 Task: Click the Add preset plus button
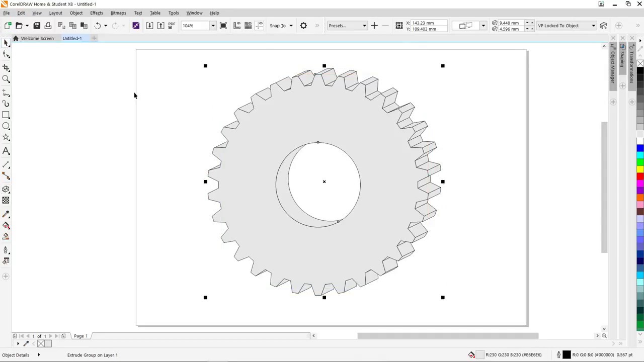[374, 26]
